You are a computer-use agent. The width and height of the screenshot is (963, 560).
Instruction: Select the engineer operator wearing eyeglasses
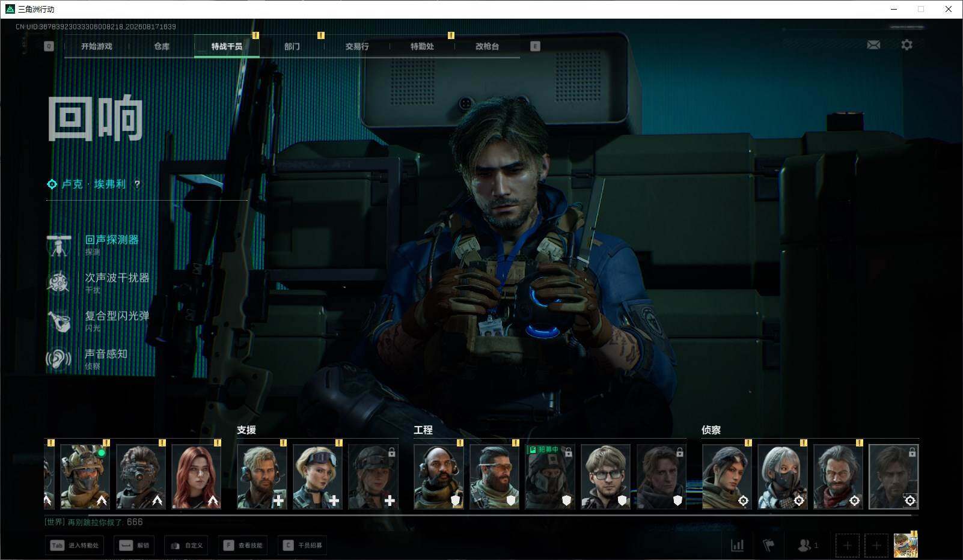coord(605,476)
